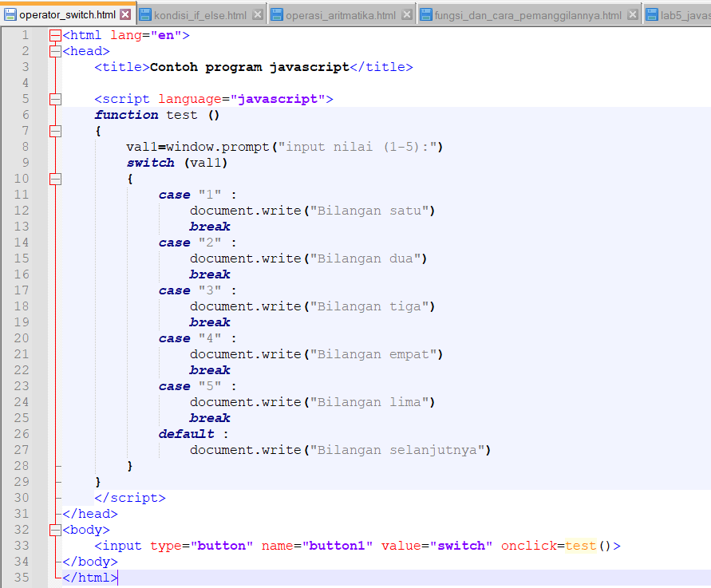This screenshot has width=711, height=588.
Task: Collapse the switch statement fold on line 10
Action: pos(53,179)
